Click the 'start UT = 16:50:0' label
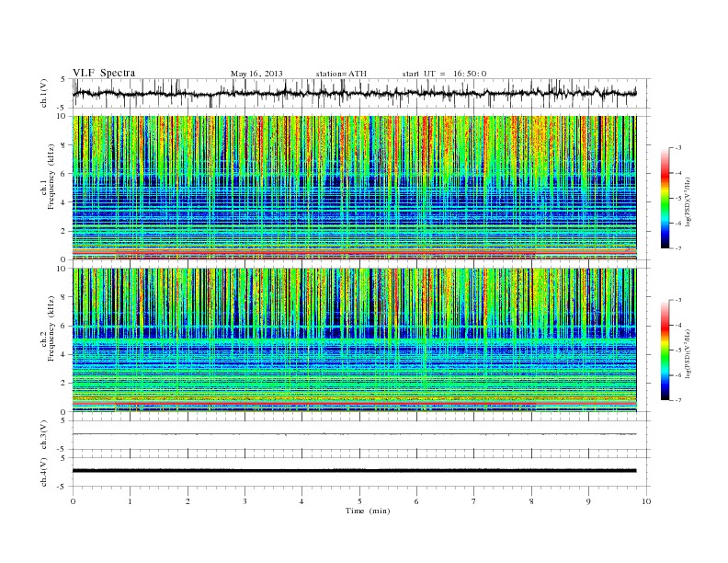Screen dimensions: 728x563 pos(444,74)
